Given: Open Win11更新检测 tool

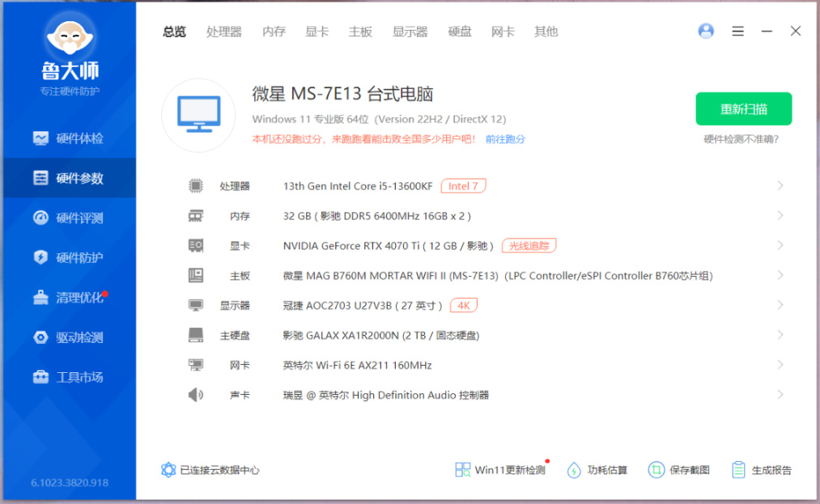Looking at the screenshot, I should pos(500,470).
